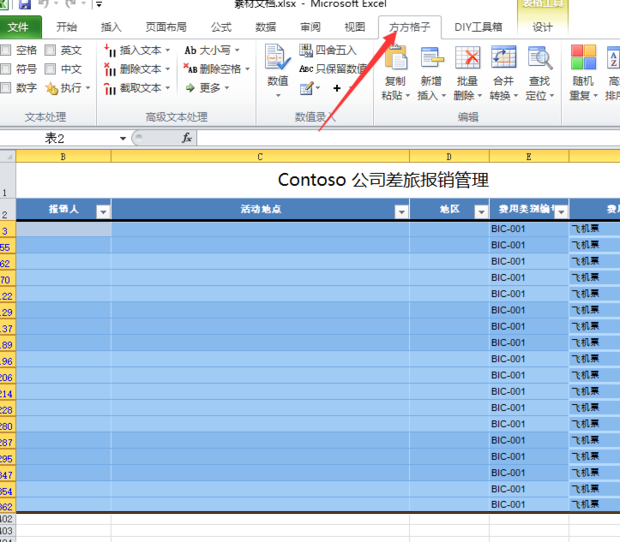620x542 pixels.
Task: Tick the 符号 checkbox
Action: [6, 69]
